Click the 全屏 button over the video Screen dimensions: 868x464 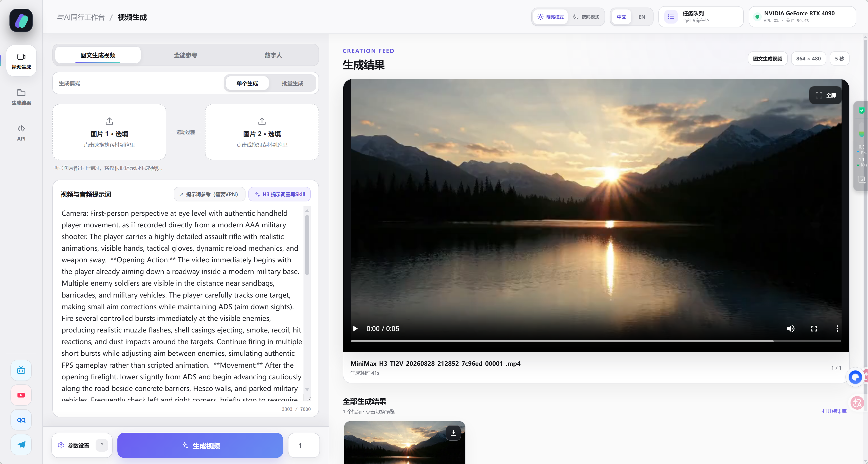(x=825, y=95)
